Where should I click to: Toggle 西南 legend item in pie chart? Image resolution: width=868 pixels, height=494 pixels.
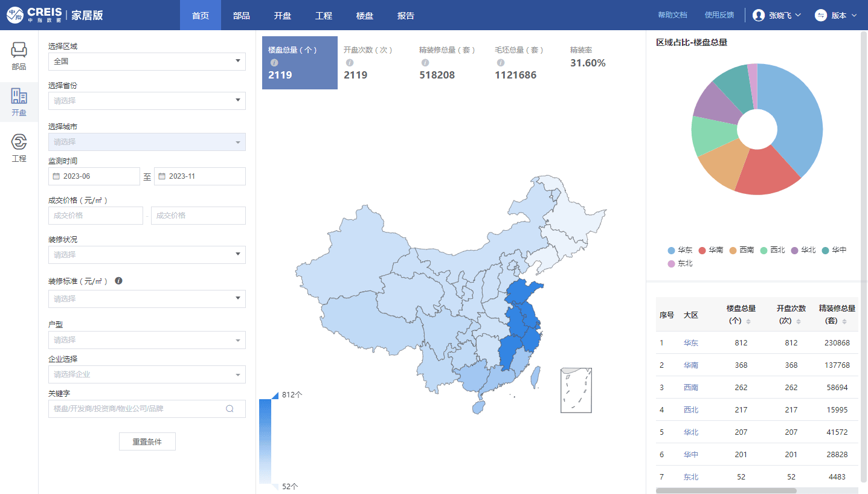click(x=742, y=250)
